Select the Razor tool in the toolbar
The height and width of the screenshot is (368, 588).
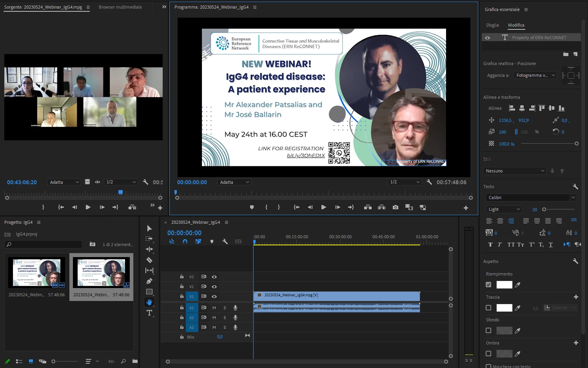click(149, 260)
